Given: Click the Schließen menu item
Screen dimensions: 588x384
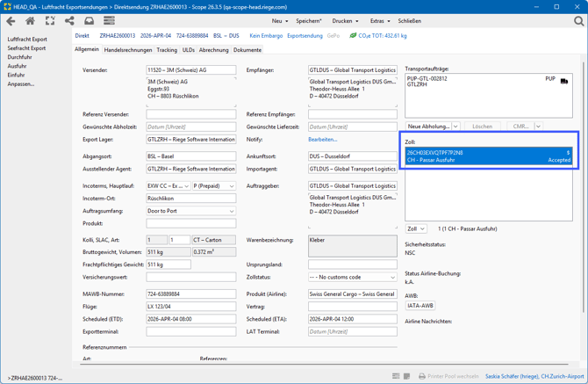Looking at the screenshot, I should click(x=409, y=21).
